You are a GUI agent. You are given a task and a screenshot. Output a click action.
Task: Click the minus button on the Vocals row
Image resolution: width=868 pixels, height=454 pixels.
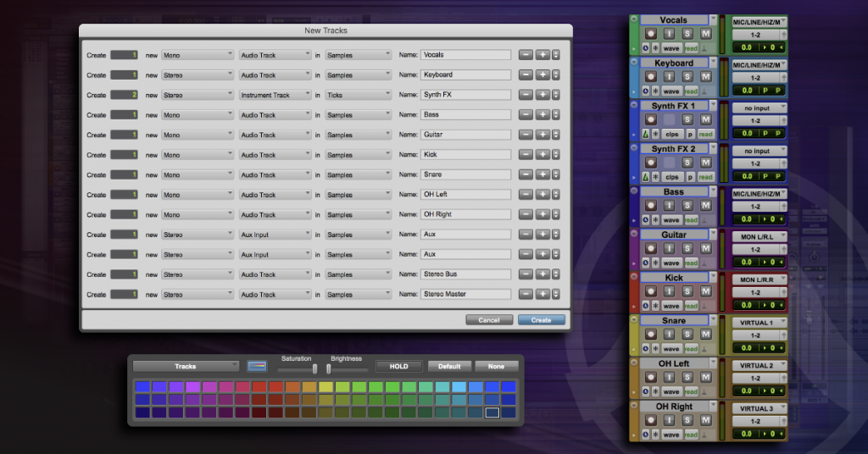point(526,55)
